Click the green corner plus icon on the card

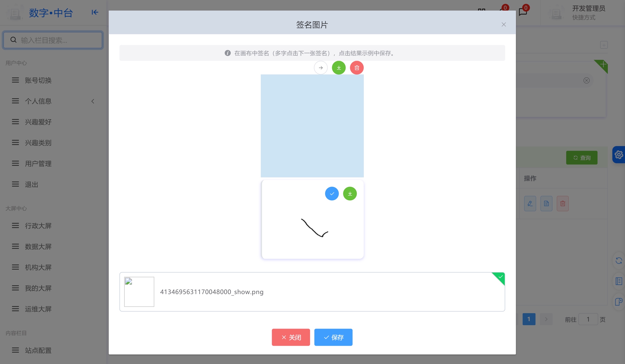[x=603, y=64]
